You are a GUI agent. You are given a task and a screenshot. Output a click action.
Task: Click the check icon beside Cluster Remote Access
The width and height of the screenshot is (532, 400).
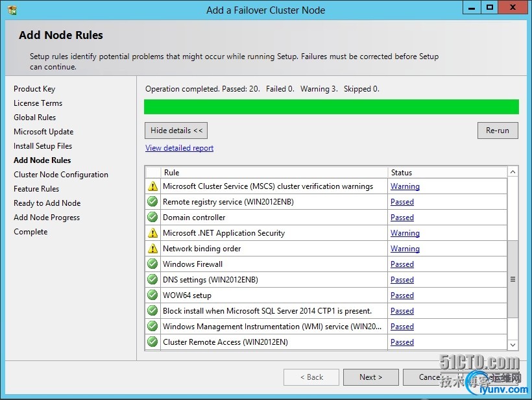(x=152, y=342)
